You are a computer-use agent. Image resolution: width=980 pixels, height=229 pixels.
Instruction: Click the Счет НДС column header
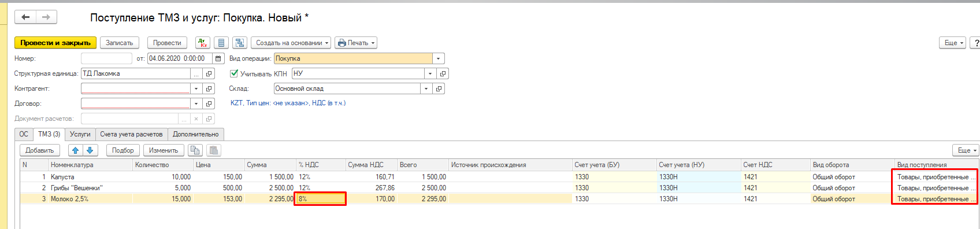pos(775,165)
